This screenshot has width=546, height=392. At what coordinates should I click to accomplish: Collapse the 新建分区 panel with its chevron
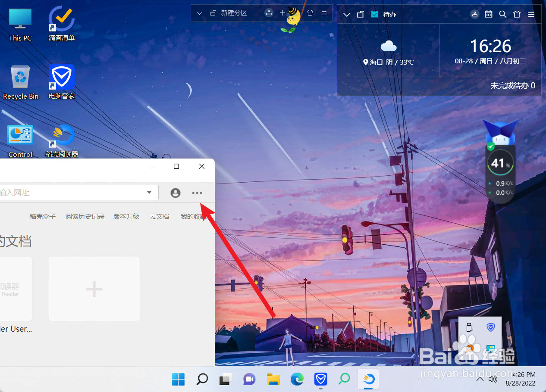coord(199,13)
